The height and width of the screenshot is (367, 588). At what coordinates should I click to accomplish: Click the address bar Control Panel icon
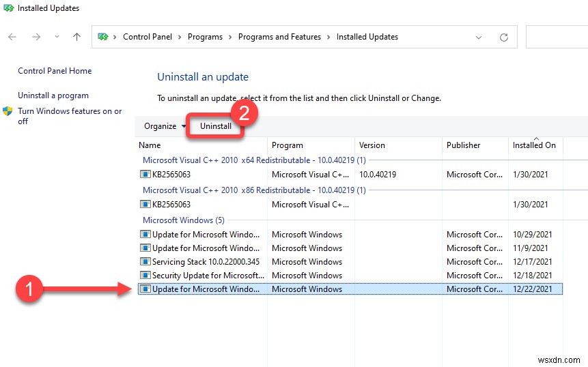tap(102, 37)
